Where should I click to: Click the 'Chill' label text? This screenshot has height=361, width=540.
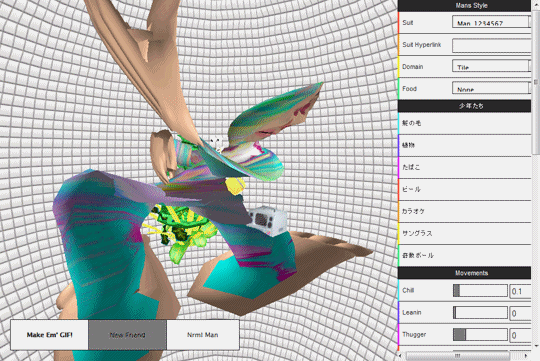(408, 290)
